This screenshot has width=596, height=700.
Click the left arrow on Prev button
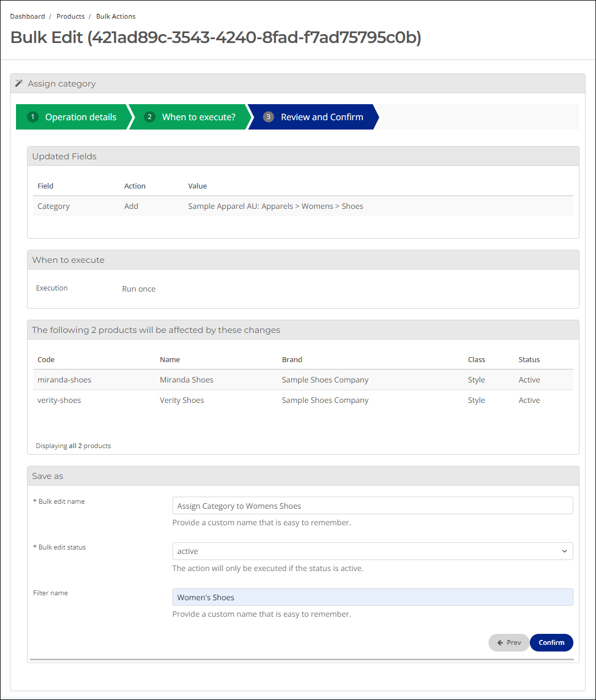pos(500,643)
